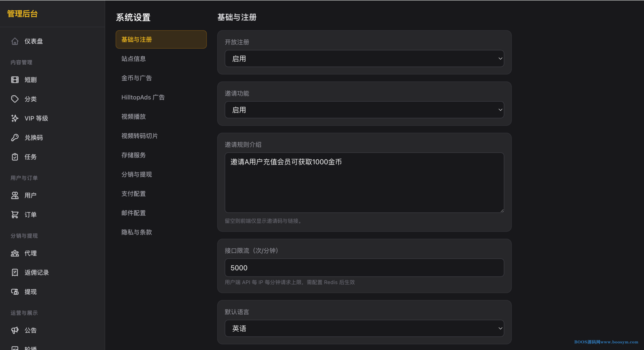
Task: Click the group icon for 代理
Action: (x=15, y=253)
